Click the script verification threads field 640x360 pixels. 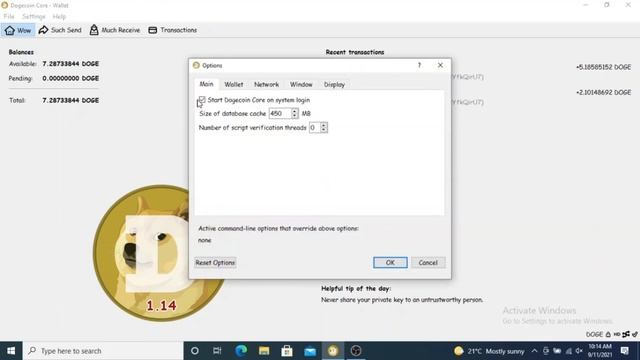315,128
